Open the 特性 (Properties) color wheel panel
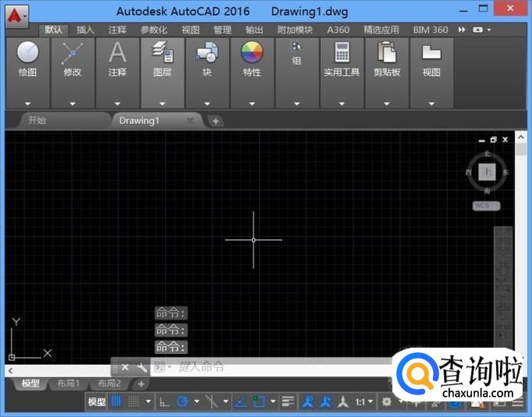This screenshot has height=417, width=532. point(252,72)
